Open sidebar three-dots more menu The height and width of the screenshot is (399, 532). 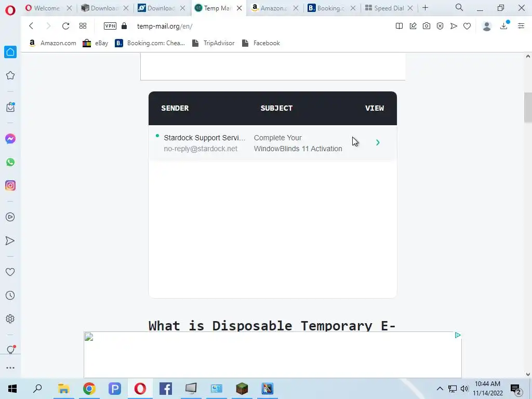(10, 368)
